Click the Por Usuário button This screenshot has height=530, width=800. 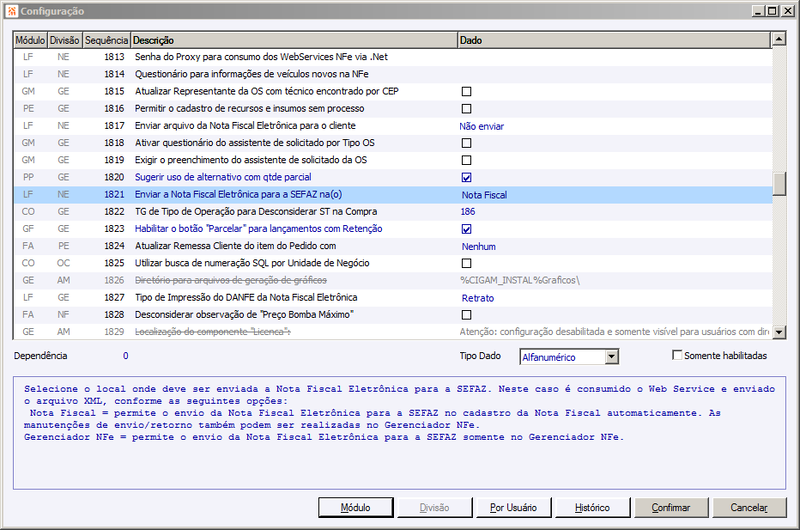pyautogui.click(x=513, y=508)
